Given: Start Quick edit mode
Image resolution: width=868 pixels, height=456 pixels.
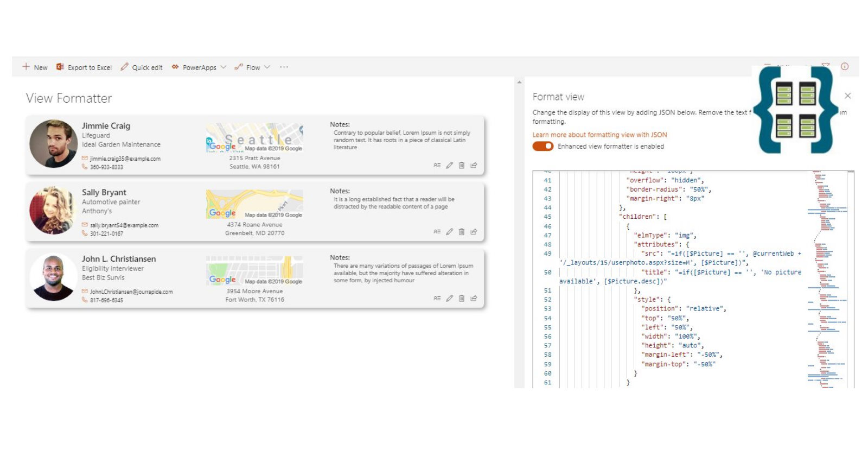Looking at the screenshot, I should tap(141, 67).
